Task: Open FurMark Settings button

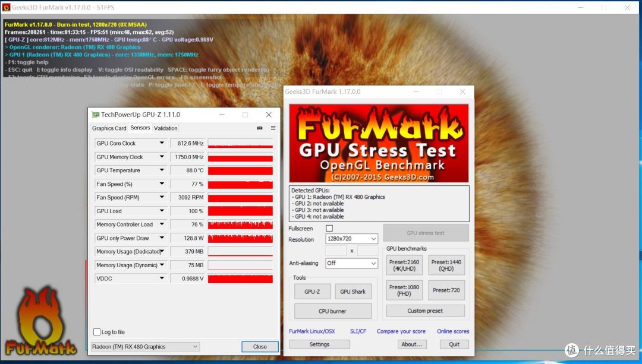Action: click(x=319, y=344)
